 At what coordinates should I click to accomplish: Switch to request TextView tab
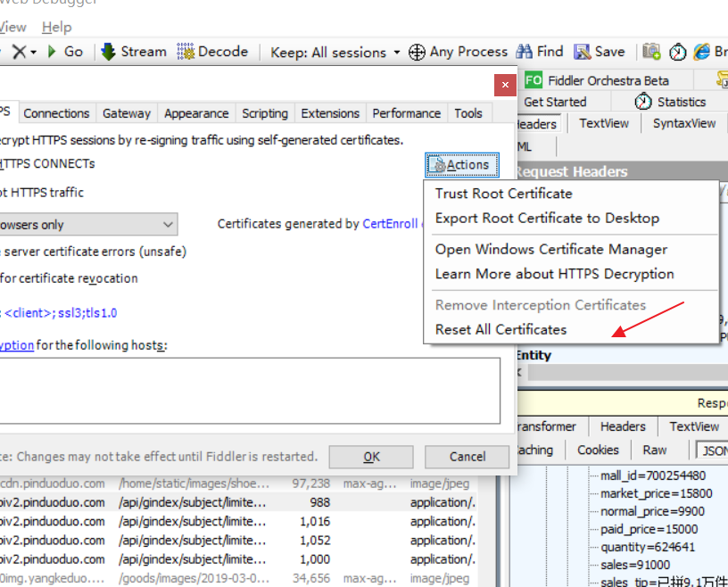click(x=604, y=123)
